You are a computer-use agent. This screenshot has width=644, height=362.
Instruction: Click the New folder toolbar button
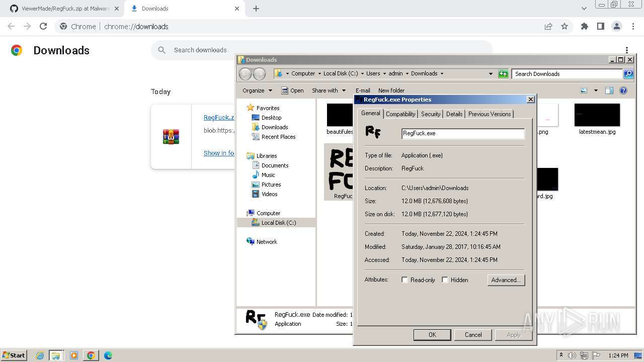[391, 90]
